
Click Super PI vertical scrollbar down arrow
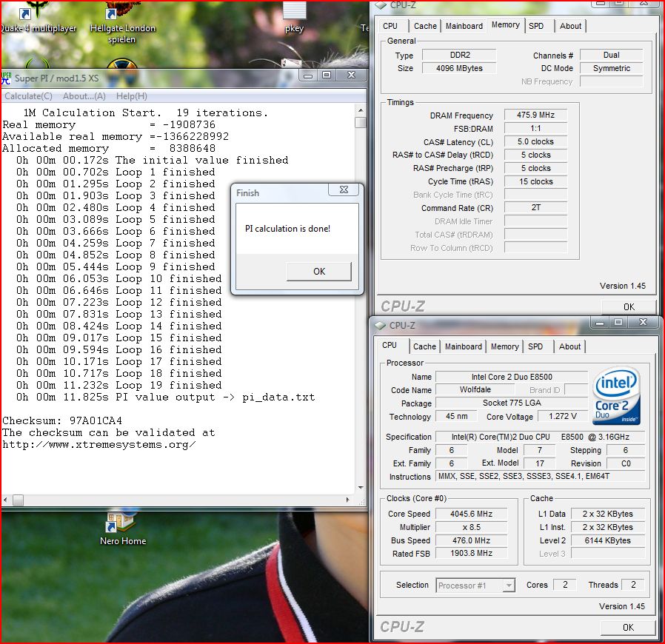(361, 488)
